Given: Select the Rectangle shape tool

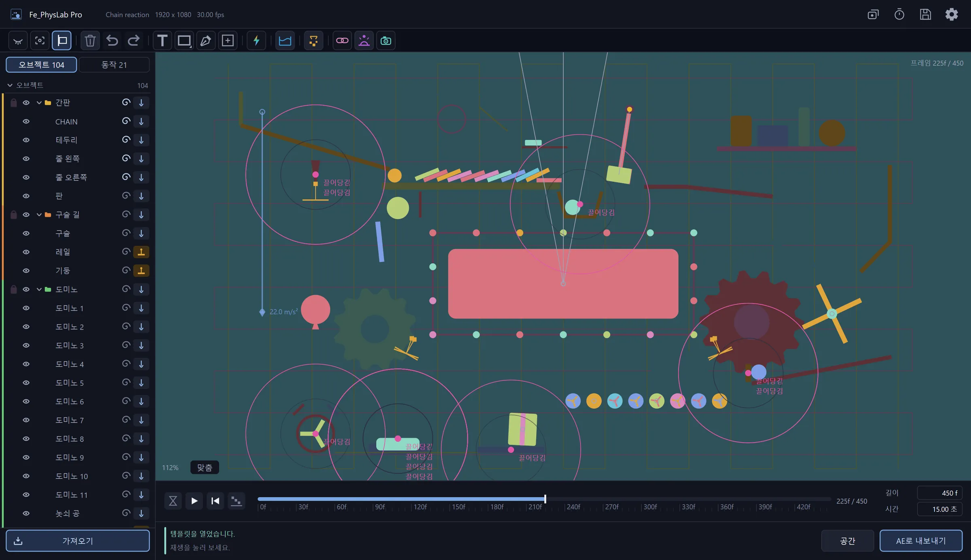Looking at the screenshot, I should (x=184, y=40).
